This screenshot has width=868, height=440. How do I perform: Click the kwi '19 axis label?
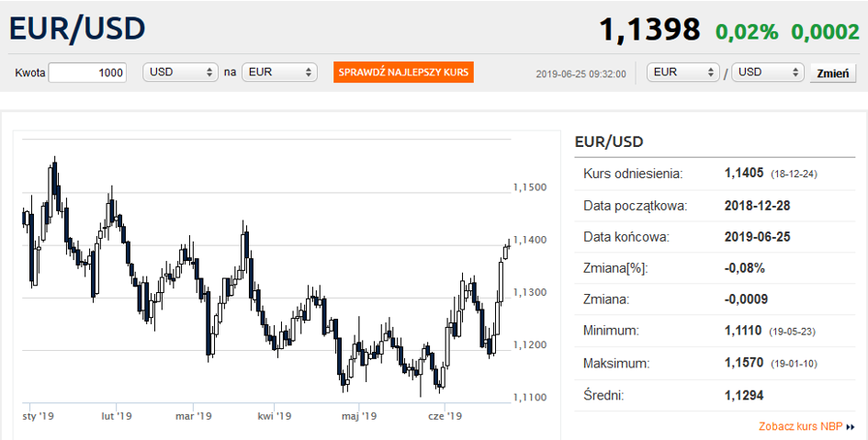coord(275,416)
